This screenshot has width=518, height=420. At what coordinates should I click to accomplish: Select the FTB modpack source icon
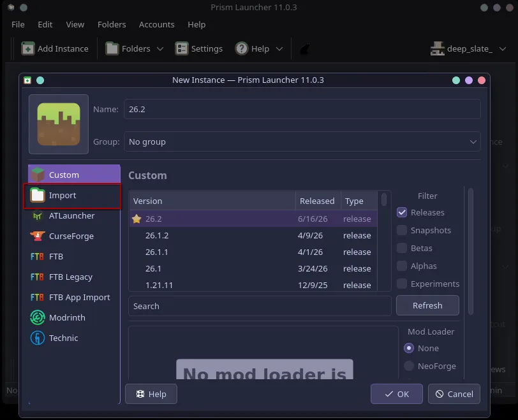(37, 256)
